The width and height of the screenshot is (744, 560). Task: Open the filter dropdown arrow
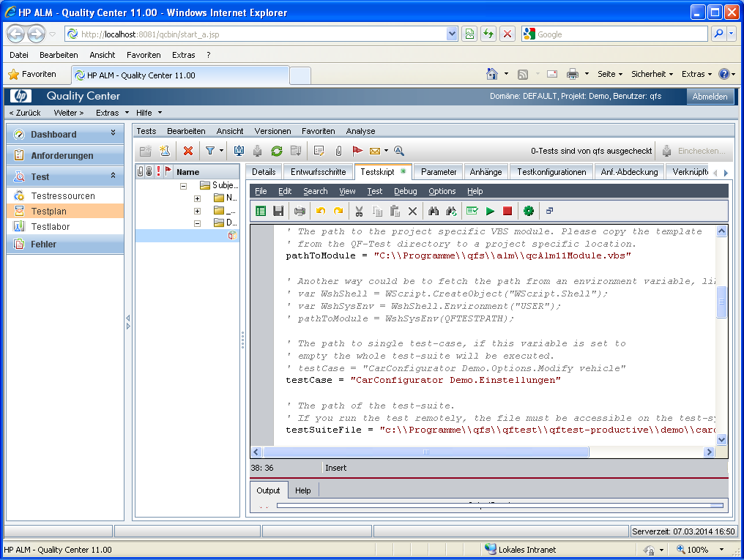(x=222, y=151)
